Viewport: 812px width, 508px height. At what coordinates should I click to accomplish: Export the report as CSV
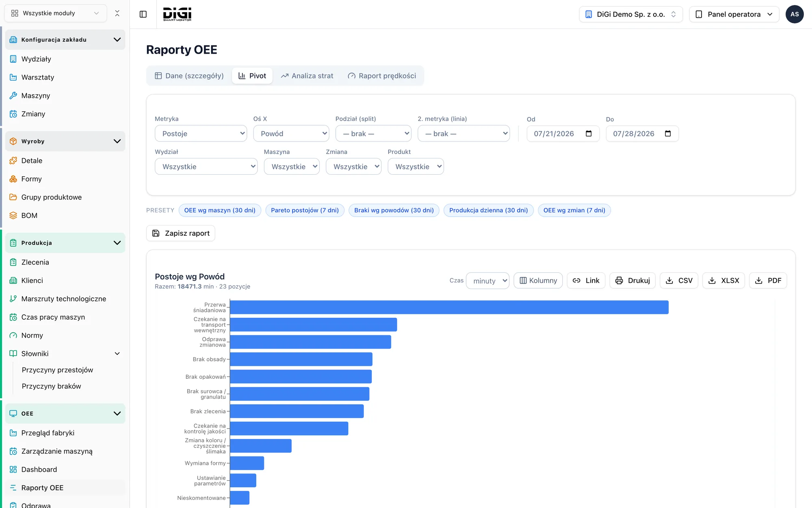[x=679, y=281]
